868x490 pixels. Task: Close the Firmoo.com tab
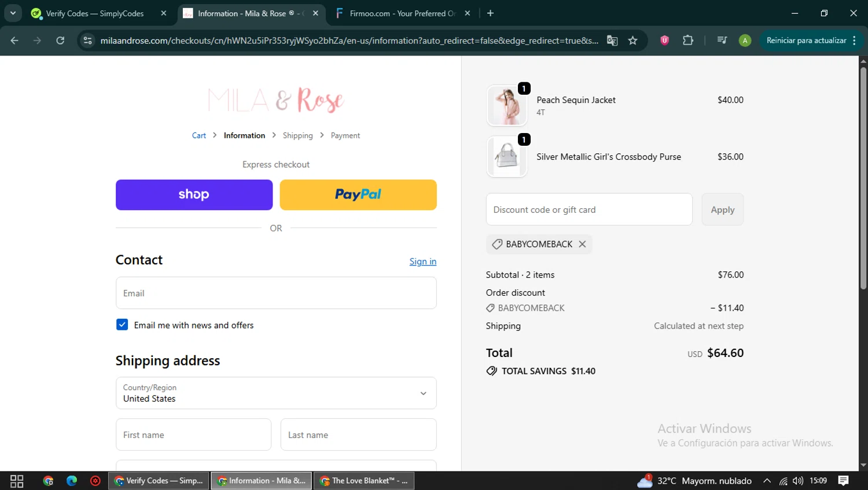point(468,13)
